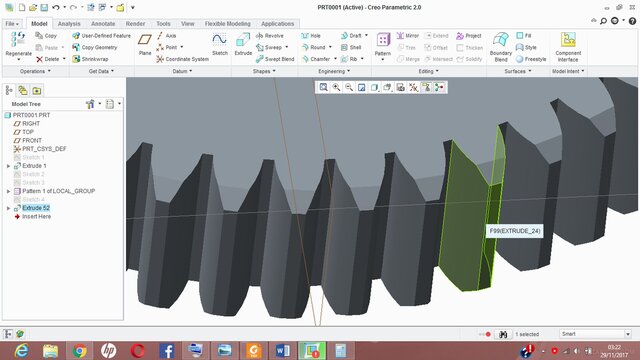Viewport: 640px width, 360px height.
Task: Open Facebook app from the taskbar
Action: (x=167, y=351)
